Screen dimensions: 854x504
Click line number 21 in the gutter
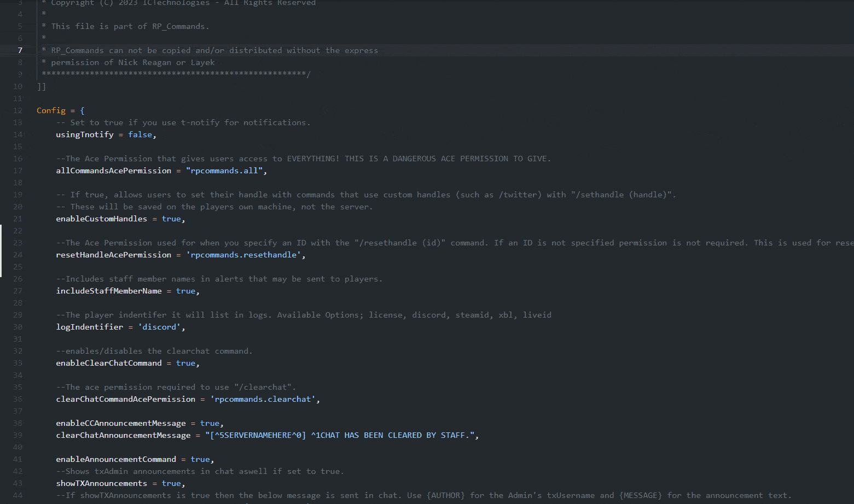pos(18,219)
